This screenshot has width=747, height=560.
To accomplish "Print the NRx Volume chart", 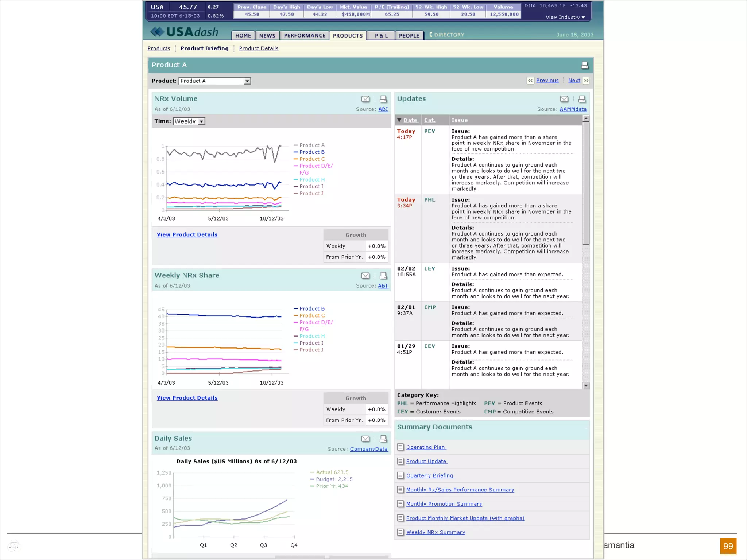I will coord(383,99).
